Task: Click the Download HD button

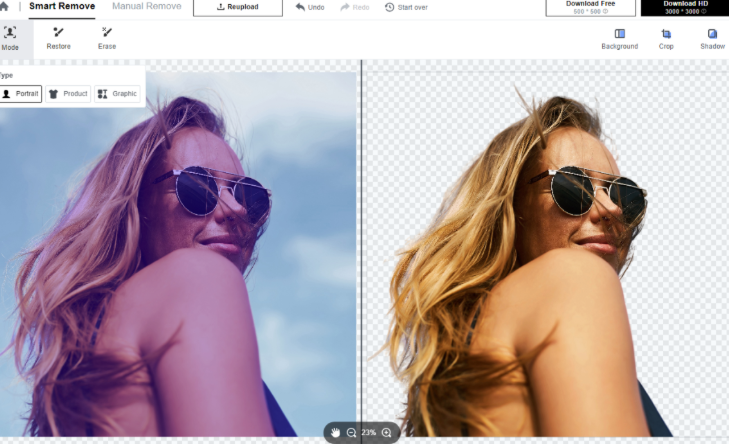Action: tap(684, 7)
